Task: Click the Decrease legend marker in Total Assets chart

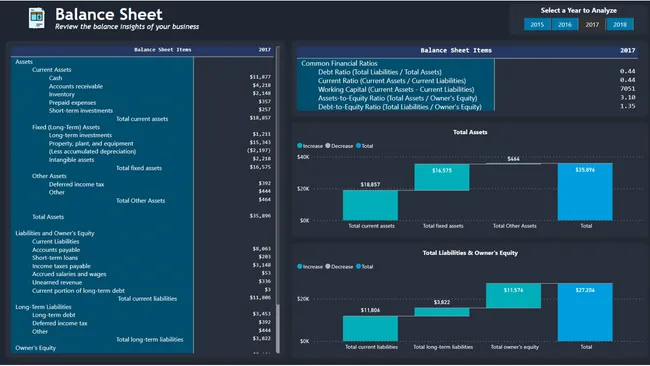Action: tap(328, 145)
